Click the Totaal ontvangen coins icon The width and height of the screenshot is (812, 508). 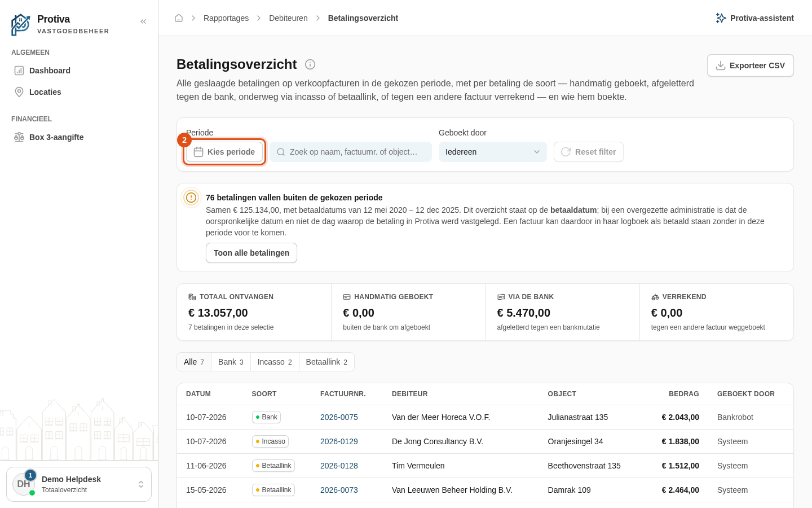[192, 297]
